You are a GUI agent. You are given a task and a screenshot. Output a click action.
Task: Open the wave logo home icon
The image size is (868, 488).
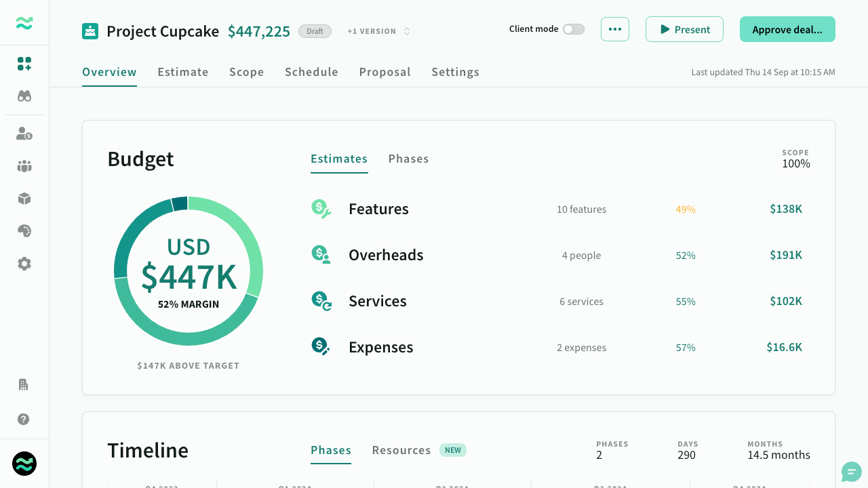[x=24, y=23]
